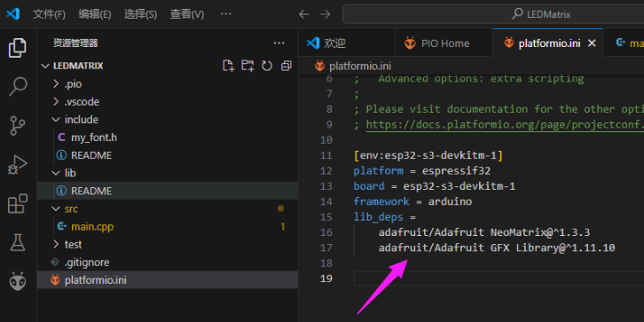
Task: Click the Adafruit NeoMatrix@^1.3.3 line
Action: point(484,232)
